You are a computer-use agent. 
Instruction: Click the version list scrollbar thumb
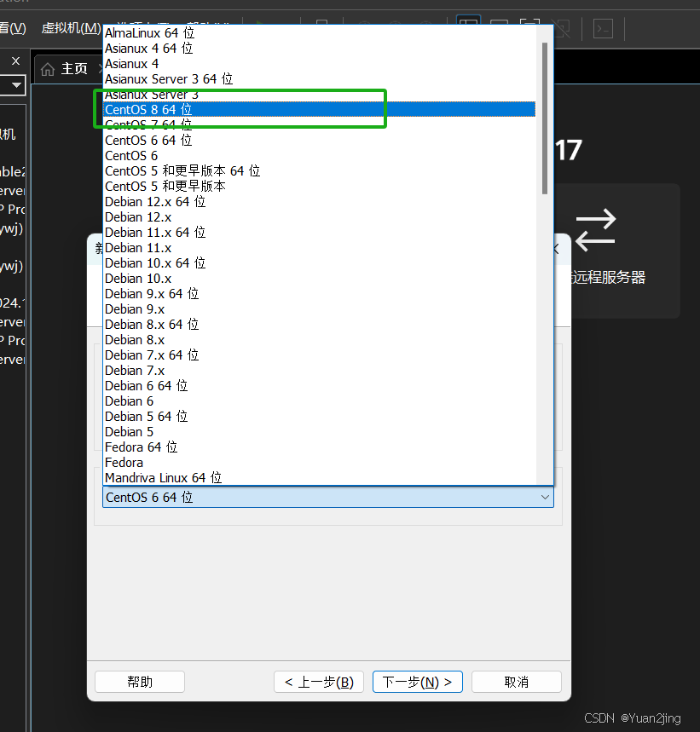coord(545,118)
